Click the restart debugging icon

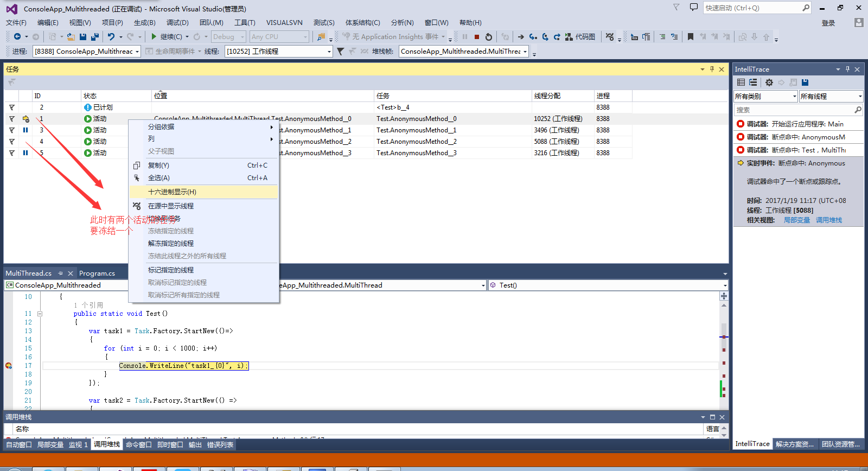(x=489, y=37)
